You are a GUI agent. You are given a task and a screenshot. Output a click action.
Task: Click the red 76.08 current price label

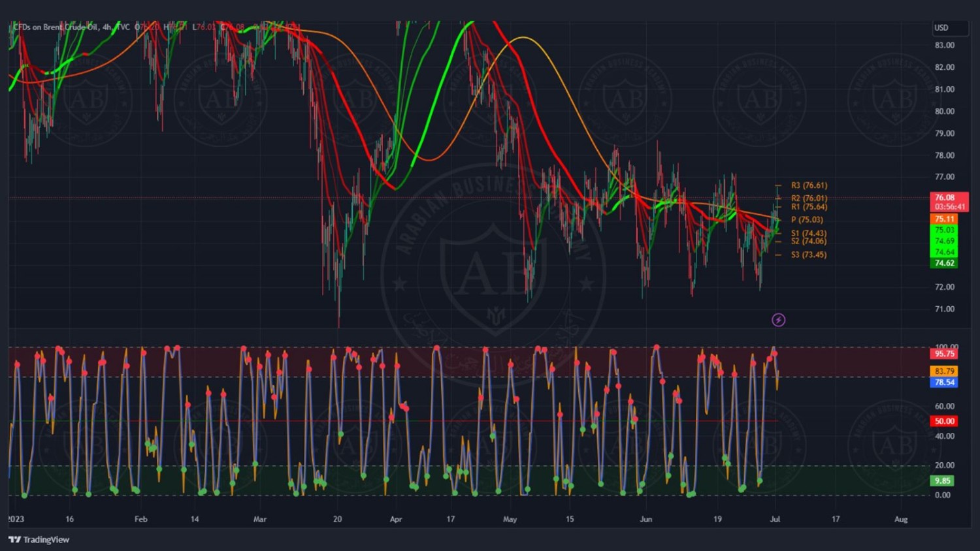pyautogui.click(x=945, y=197)
